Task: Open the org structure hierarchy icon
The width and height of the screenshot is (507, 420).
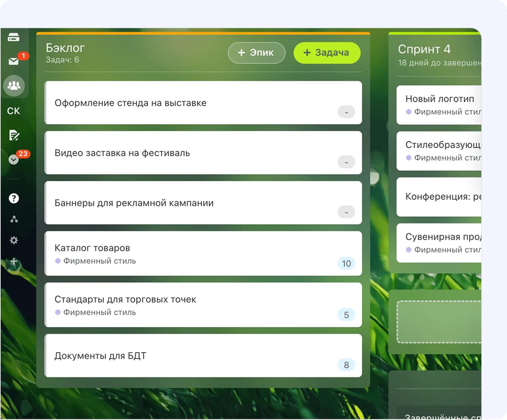Action: tap(14, 219)
